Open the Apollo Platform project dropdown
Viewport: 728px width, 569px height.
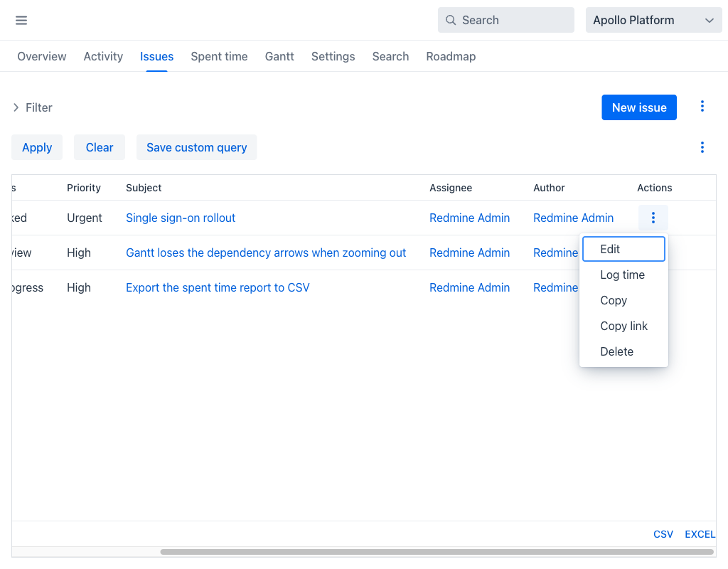point(653,20)
